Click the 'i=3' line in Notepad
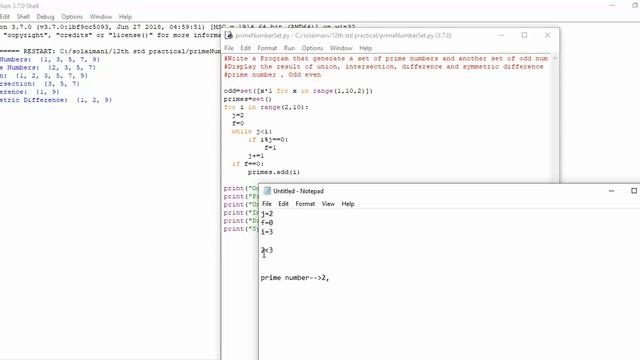The height and width of the screenshot is (360, 640). click(x=267, y=232)
